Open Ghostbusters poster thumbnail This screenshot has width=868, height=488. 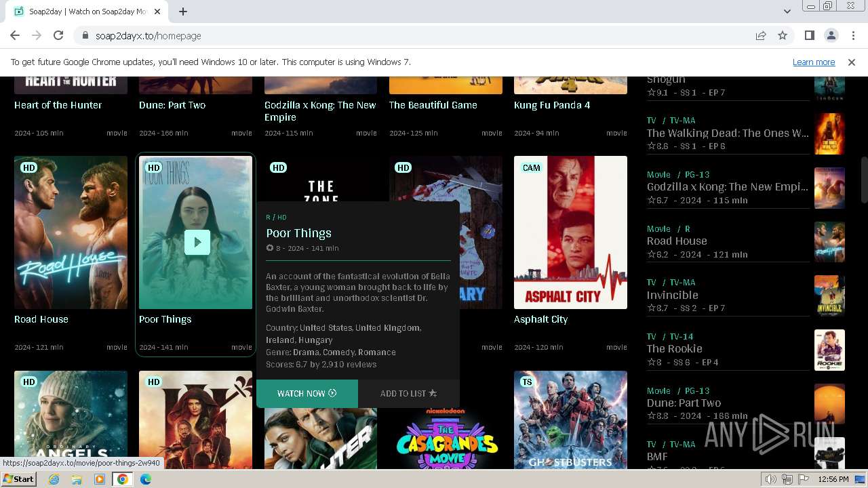click(x=570, y=420)
